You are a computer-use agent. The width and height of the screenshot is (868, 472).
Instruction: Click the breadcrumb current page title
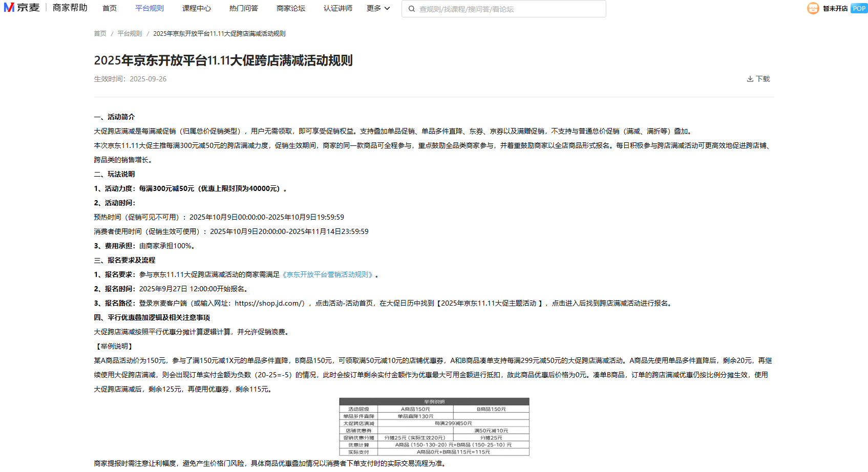(219, 33)
